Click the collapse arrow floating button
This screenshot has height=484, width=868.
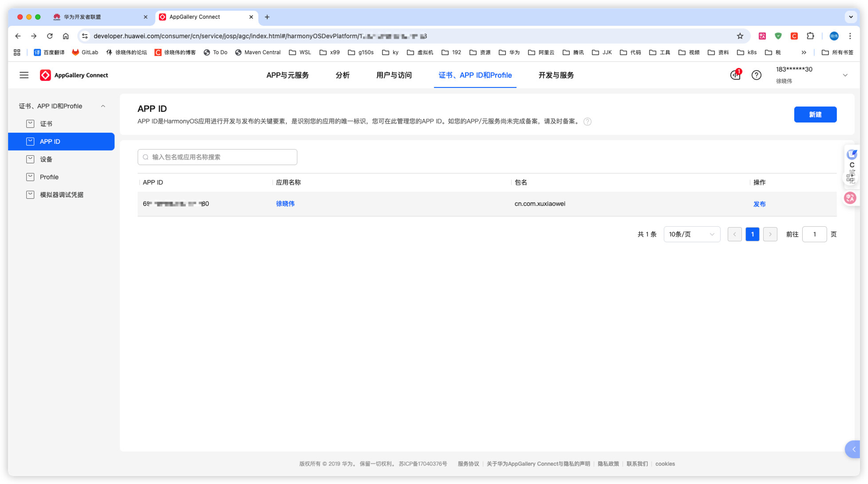pos(853,449)
